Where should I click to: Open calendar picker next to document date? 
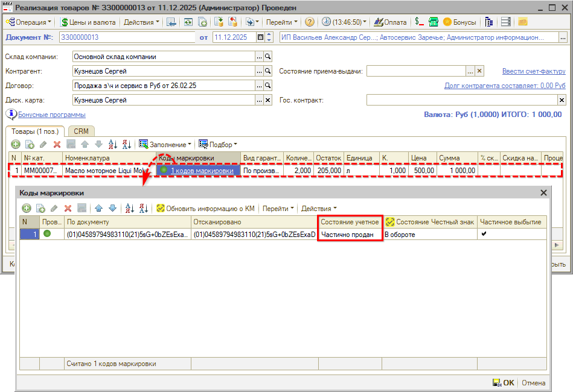(261, 37)
